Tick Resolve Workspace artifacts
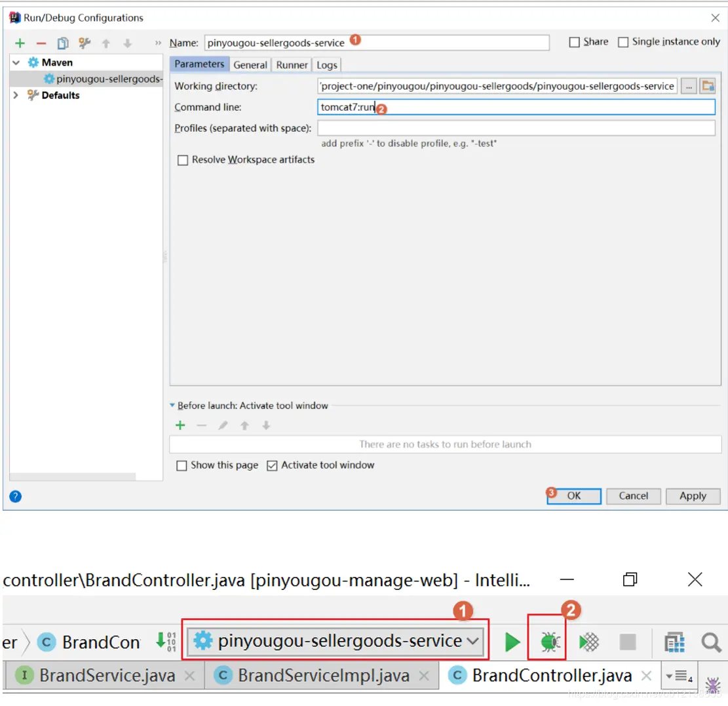 tap(183, 160)
